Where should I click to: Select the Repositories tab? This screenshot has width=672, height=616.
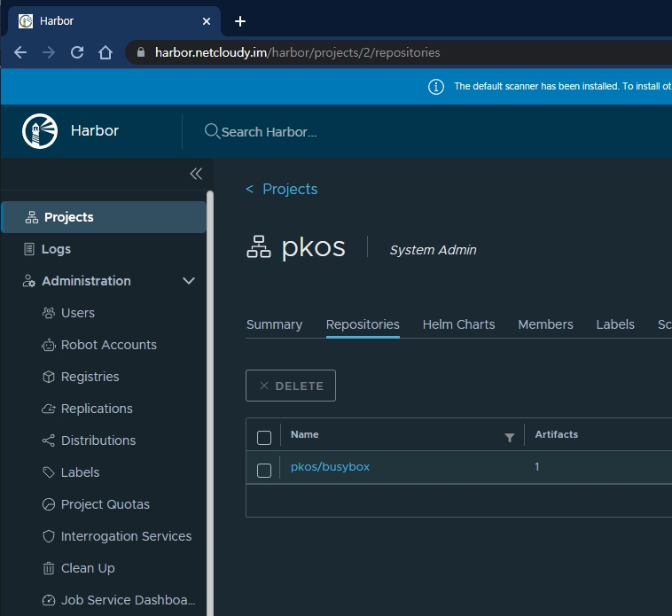click(x=363, y=324)
